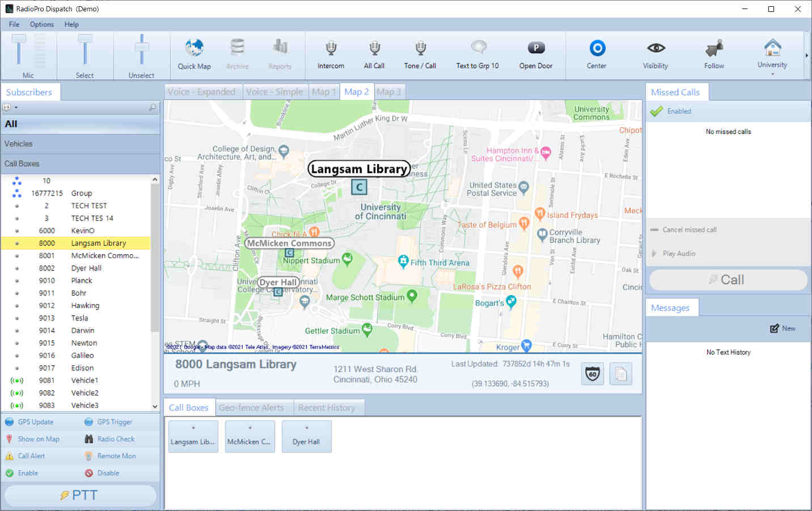Click the McMicken Commons map marker
The height and width of the screenshot is (511, 812).
coord(289,253)
